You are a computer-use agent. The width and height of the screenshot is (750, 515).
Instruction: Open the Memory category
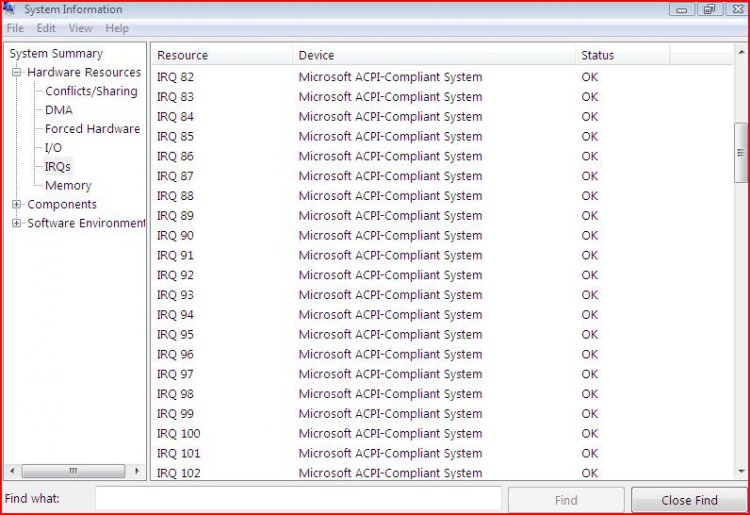pyautogui.click(x=68, y=186)
